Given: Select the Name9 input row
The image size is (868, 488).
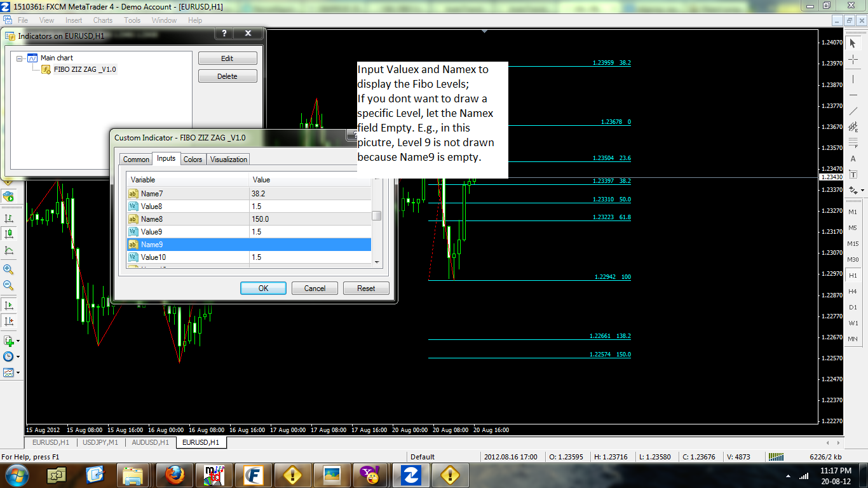Looking at the screenshot, I should tap(248, 245).
